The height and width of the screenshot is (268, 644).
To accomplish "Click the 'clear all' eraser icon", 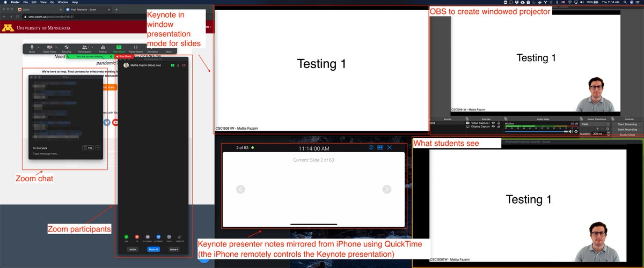I will point(180,236).
